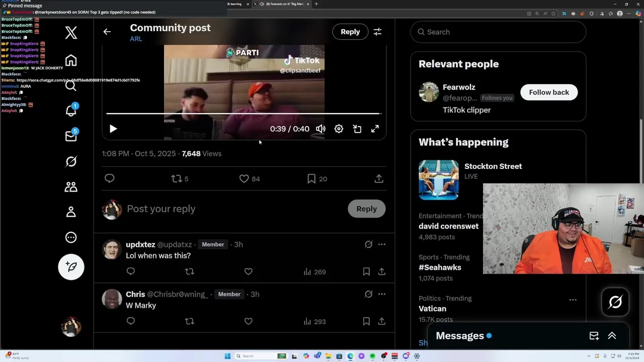Image resolution: width=644 pixels, height=362 pixels.
Task: Bookmark the post with 20 bookmarks
Action: [317, 178]
